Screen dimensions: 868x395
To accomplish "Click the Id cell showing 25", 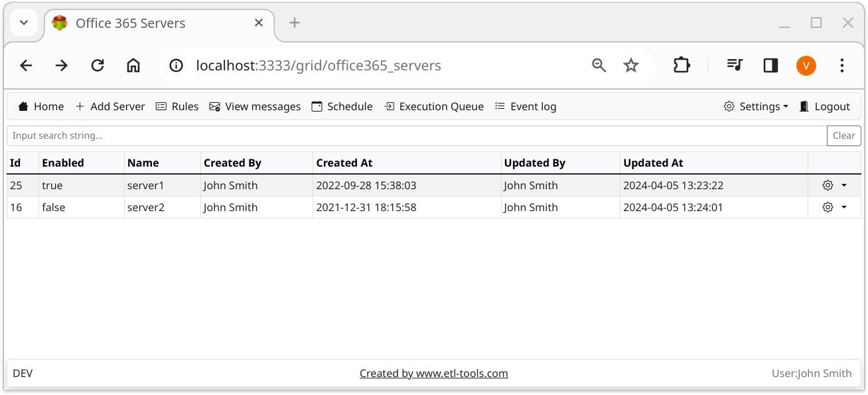I will point(23,185).
